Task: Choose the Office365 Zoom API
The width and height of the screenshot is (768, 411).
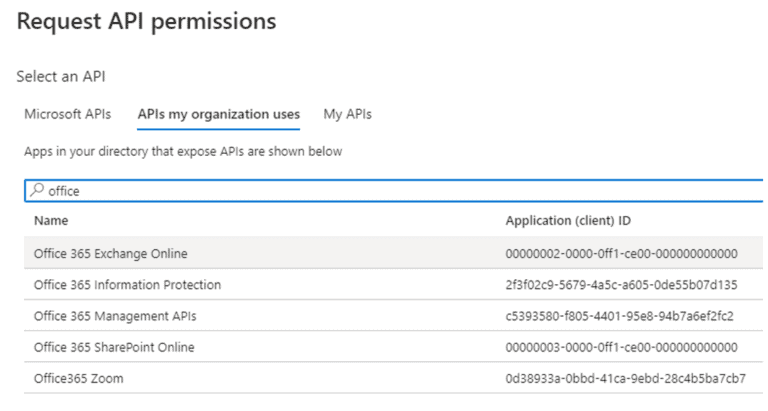Action: [394, 378]
